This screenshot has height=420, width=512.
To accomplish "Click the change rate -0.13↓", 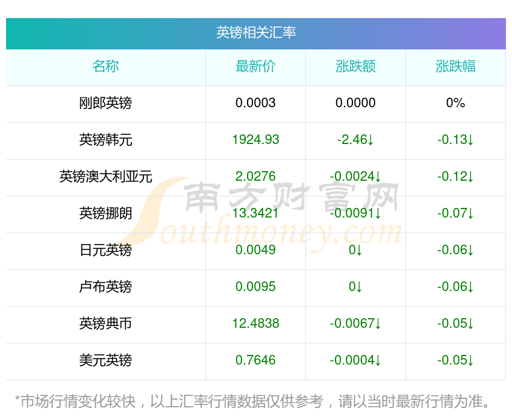I will coord(455,140).
